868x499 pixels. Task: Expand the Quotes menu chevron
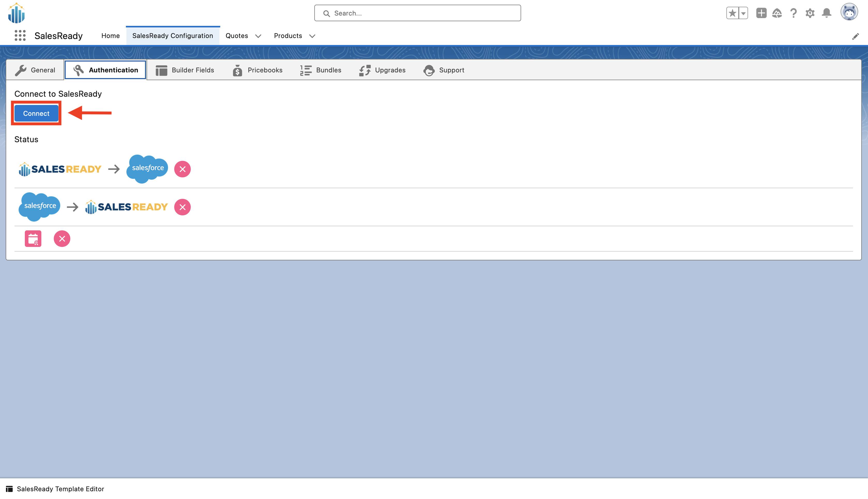pos(258,36)
